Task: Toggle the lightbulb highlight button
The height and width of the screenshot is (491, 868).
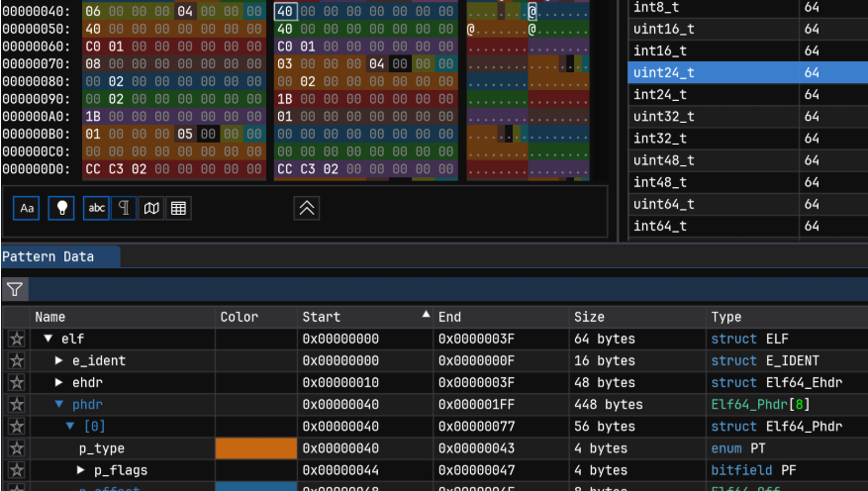Action: (61, 208)
